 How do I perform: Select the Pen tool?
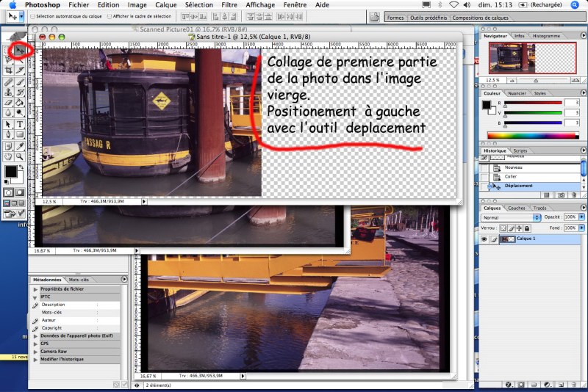point(8,134)
